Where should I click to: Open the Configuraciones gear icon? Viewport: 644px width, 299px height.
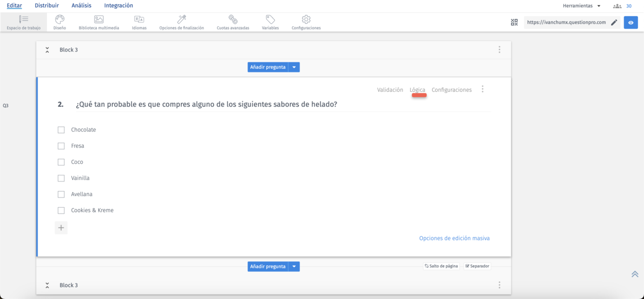pyautogui.click(x=306, y=19)
